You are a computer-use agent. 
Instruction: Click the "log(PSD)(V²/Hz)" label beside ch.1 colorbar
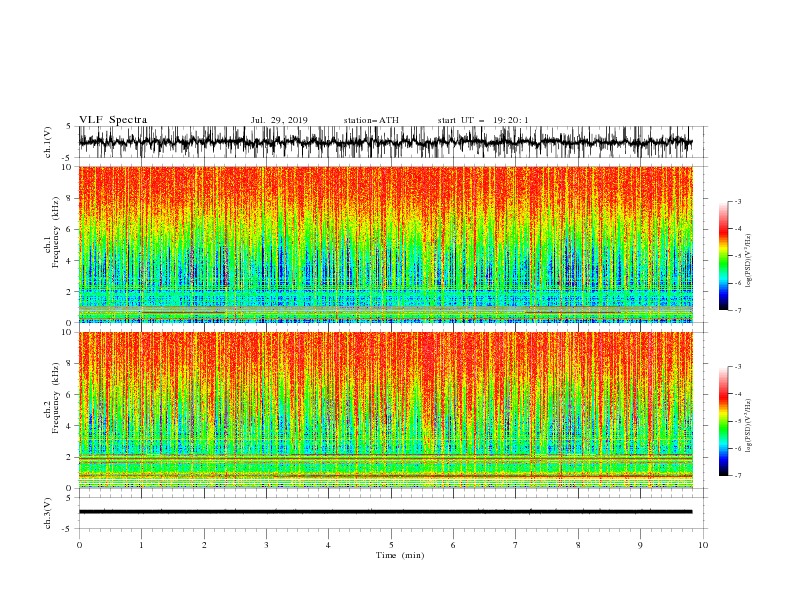[748, 261]
